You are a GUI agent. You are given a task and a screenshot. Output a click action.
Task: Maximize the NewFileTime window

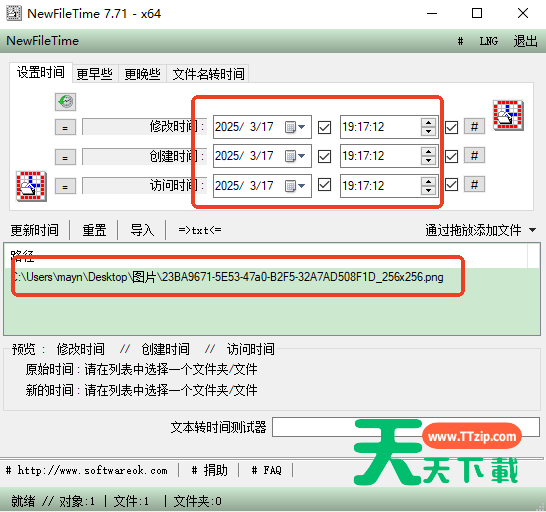(x=477, y=13)
